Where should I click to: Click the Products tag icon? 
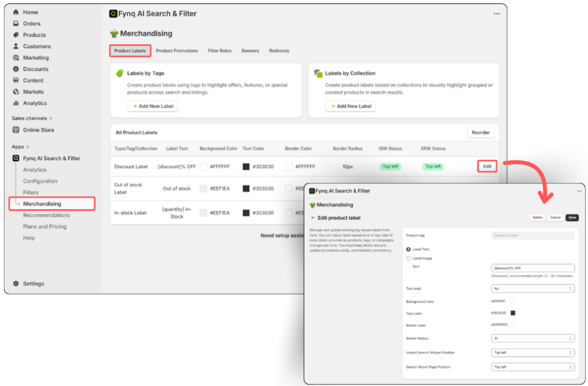16,35
